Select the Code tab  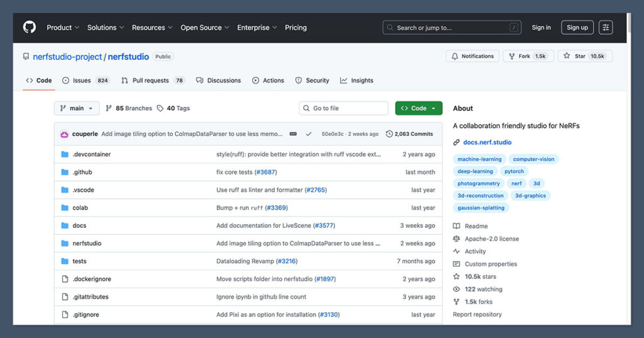tap(39, 81)
